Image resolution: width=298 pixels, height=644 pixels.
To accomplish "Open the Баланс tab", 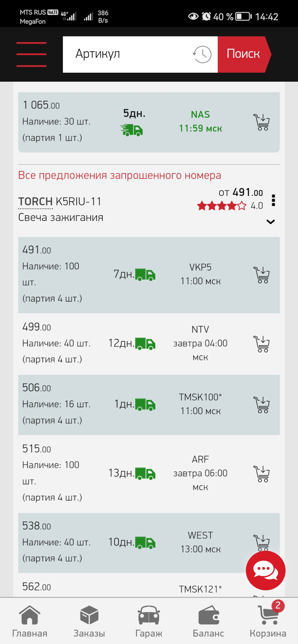I will pyautogui.click(x=208, y=622).
